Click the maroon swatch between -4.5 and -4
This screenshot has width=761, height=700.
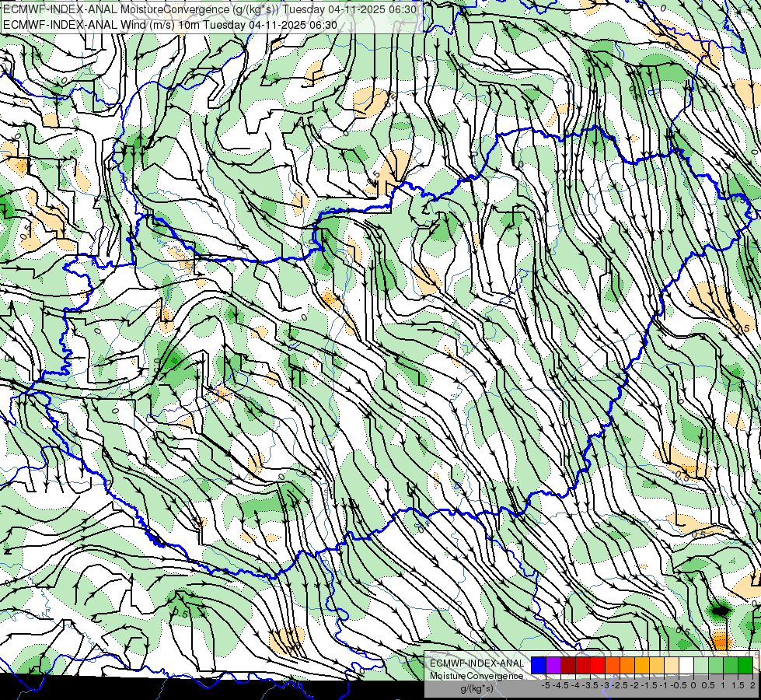pyautogui.click(x=568, y=665)
